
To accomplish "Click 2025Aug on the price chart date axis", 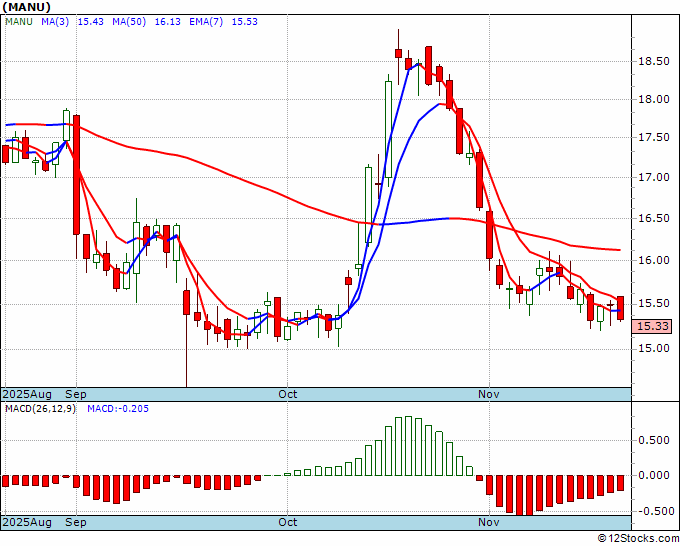I will click(x=27, y=394).
